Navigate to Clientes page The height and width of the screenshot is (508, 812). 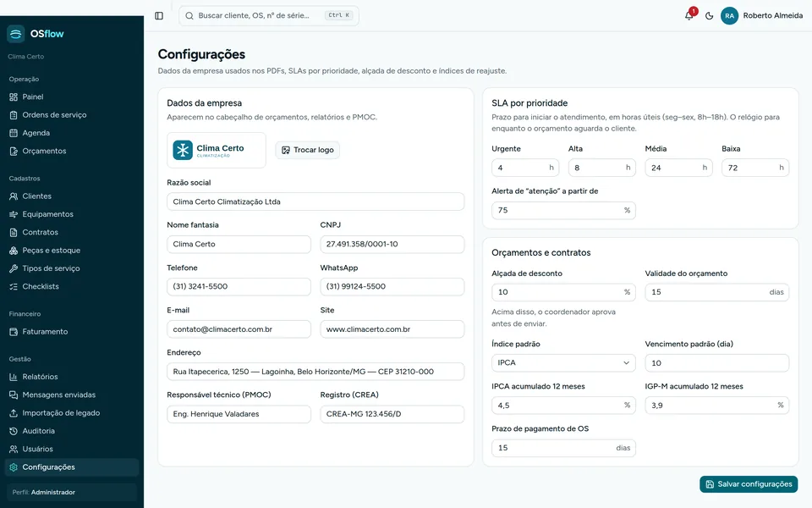click(71, 196)
